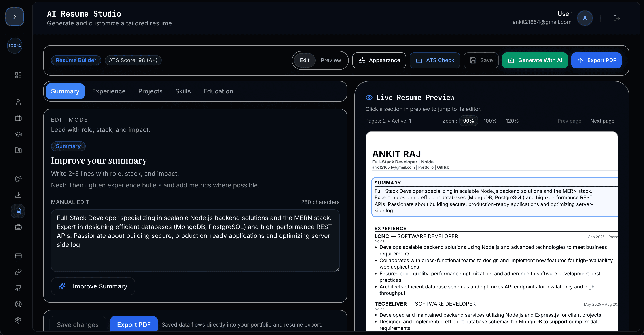The height and width of the screenshot is (335, 644).
Task: Click the Save button in the toolbar
Action: (481, 60)
